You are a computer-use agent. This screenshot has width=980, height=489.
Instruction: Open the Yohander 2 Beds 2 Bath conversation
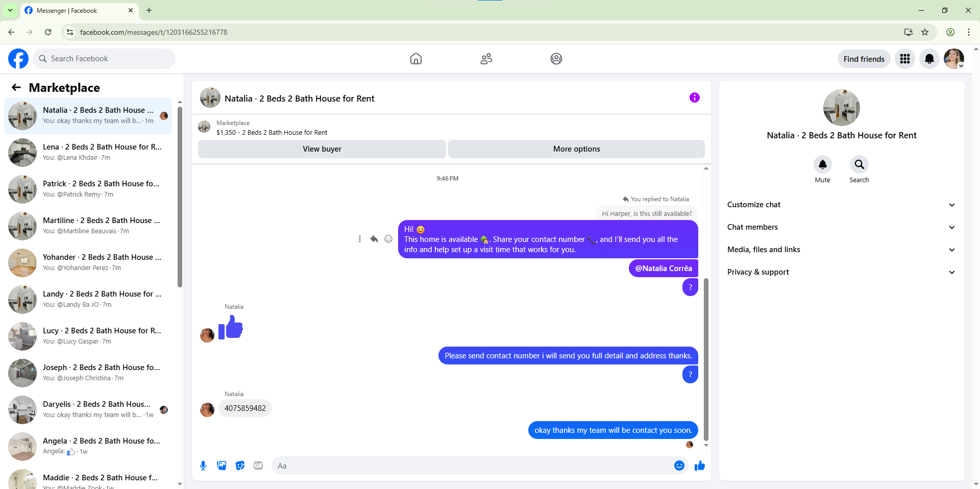point(88,262)
